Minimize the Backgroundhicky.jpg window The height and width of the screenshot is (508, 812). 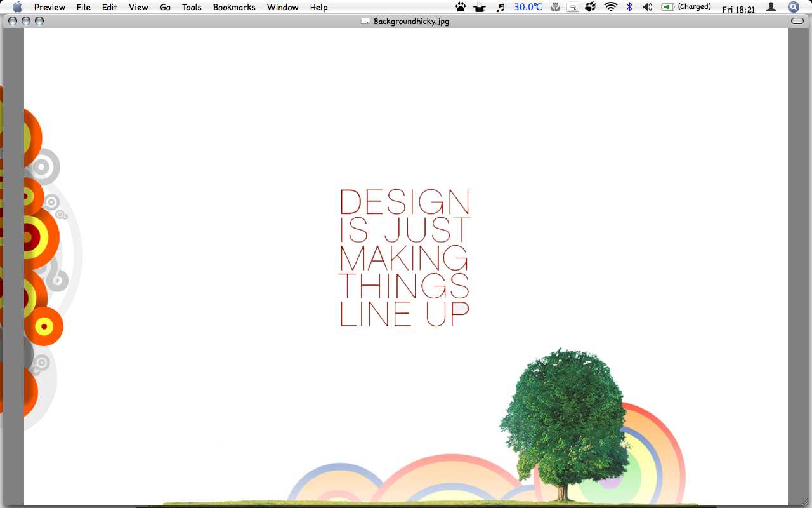[26, 21]
